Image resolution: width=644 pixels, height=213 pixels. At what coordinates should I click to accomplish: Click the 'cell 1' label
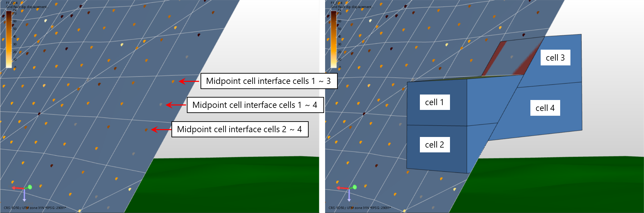[434, 102]
